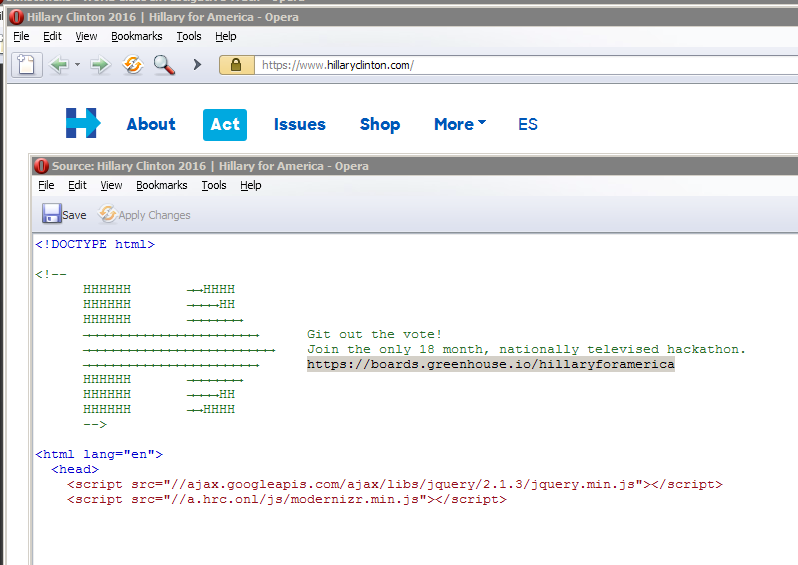Click the Hillary H arrow logo
798x565 pixels.
pos(83,123)
